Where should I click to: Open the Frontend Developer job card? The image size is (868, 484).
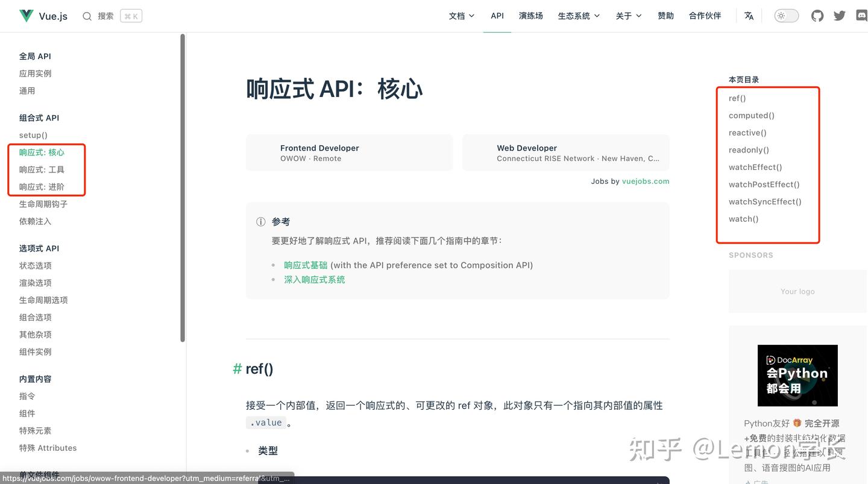tap(349, 152)
